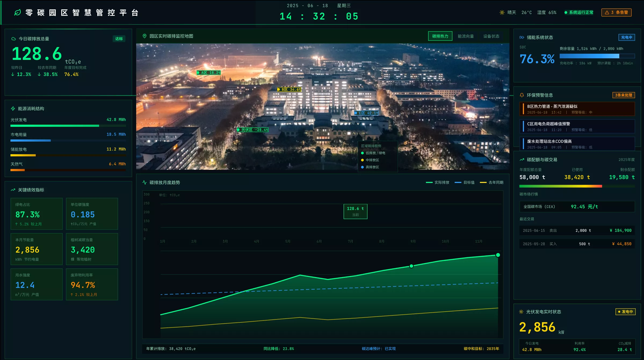Select the B区 34.6t map marker
The width and height of the screenshot is (644, 360).
pos(289,89)
